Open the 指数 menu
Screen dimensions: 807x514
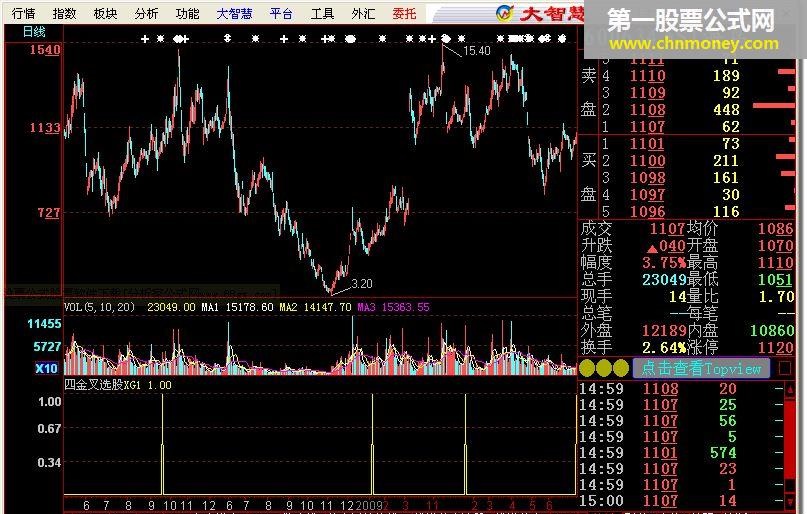64,13
